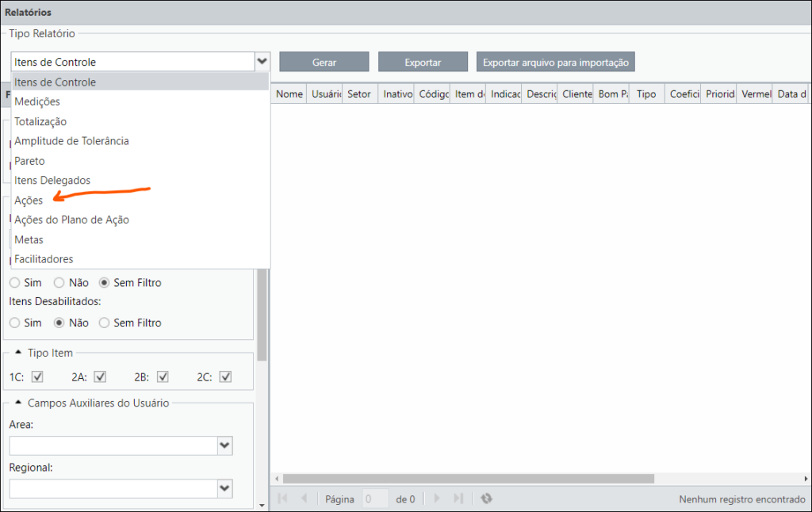Go to previous page in pager
Screen dimensions: 812x512
pyautogui.click(x=304, y=499)
